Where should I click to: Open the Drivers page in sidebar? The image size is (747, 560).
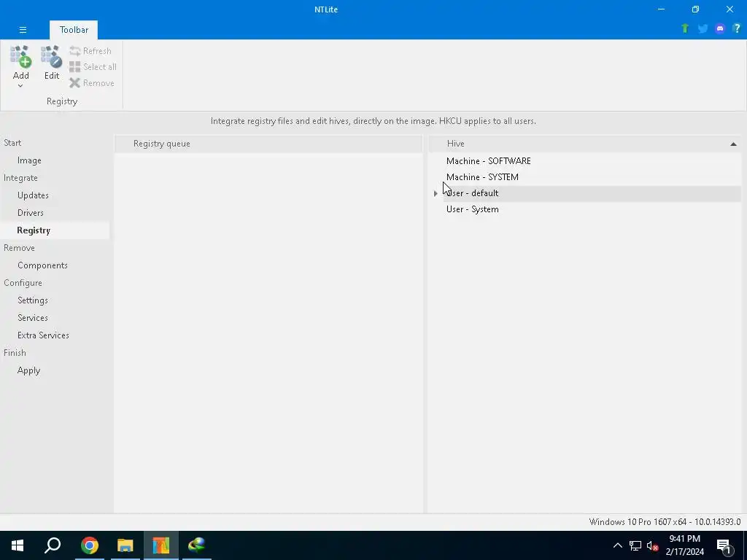[x=31, y=213]
